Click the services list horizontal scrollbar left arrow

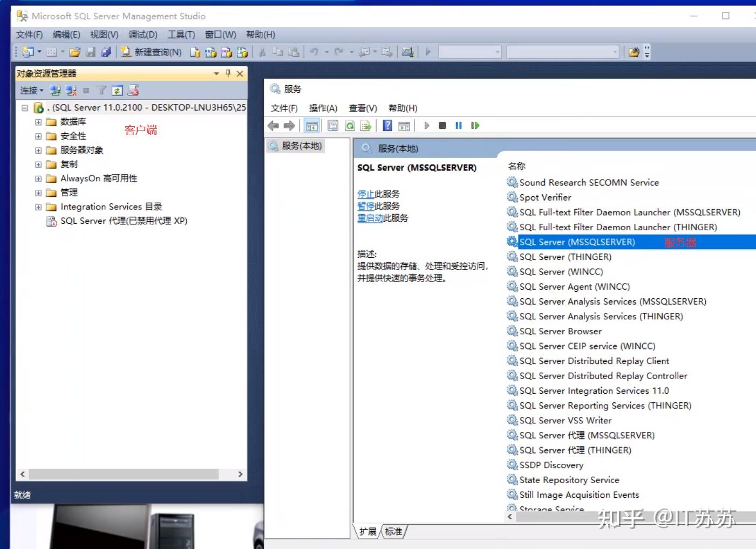point(510,516)
